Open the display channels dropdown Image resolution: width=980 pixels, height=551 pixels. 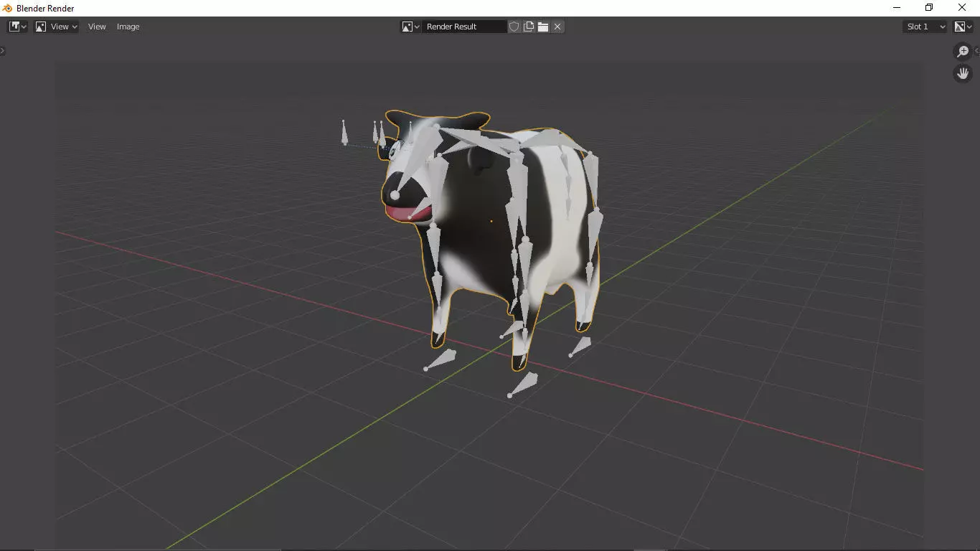point(962,27)
